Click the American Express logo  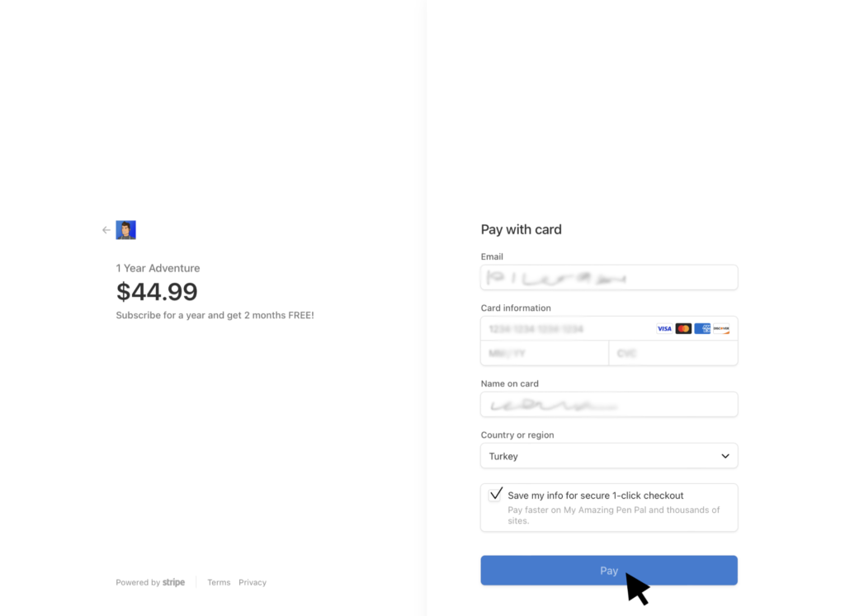coord(702,328)
